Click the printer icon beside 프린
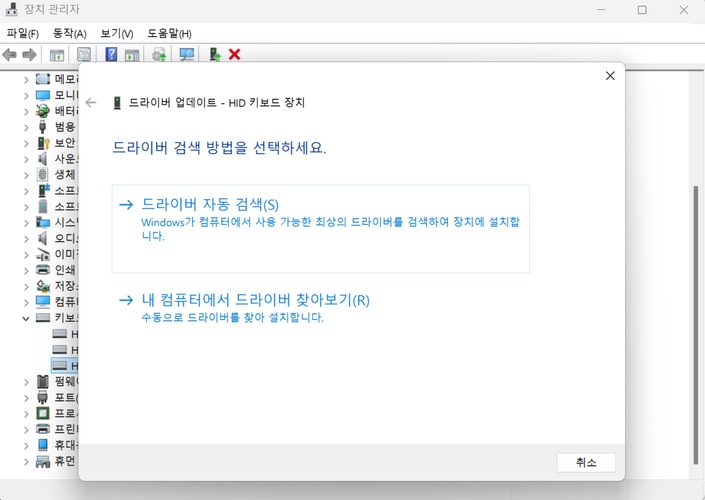The image size is (705, 500). point(43,429)
